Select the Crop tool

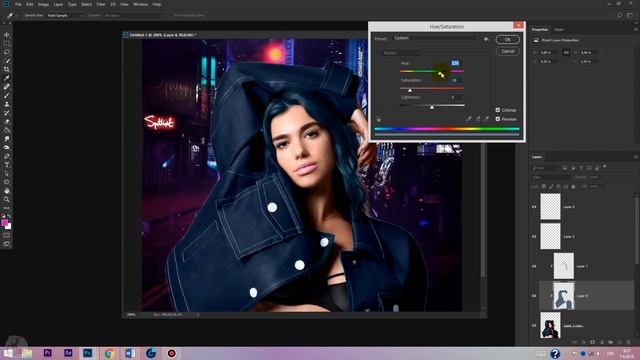[x=7, y=69]
